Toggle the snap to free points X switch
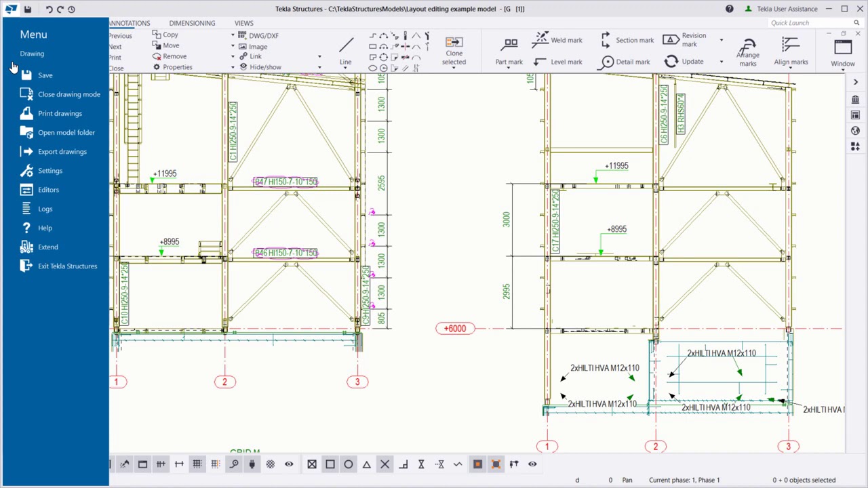The image size is (868, 488). click(x=384, y=464)
